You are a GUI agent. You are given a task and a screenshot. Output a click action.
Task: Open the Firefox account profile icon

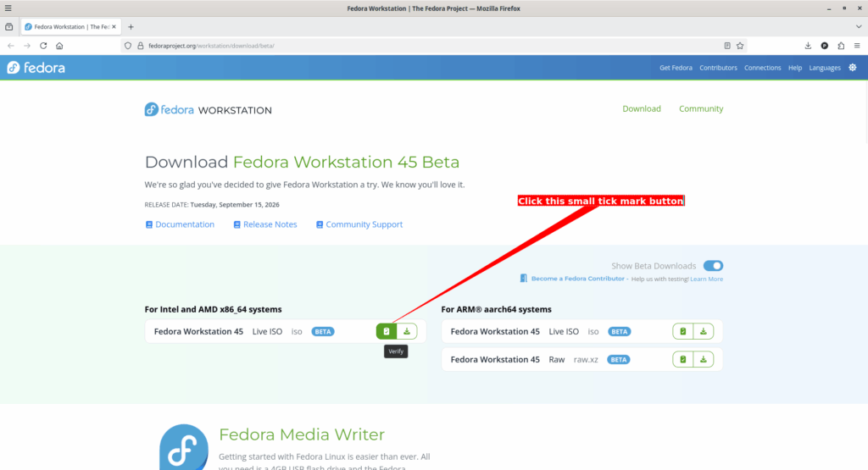tap(824, 46)
